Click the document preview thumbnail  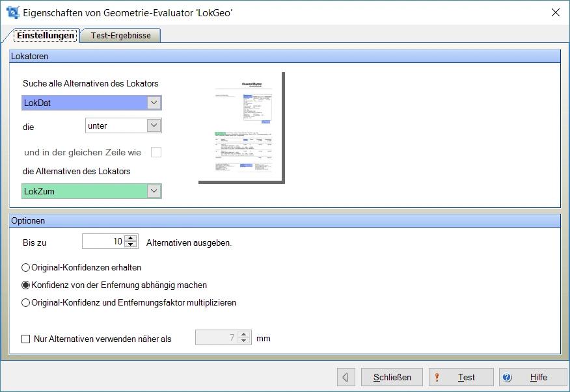coord(241,127)
